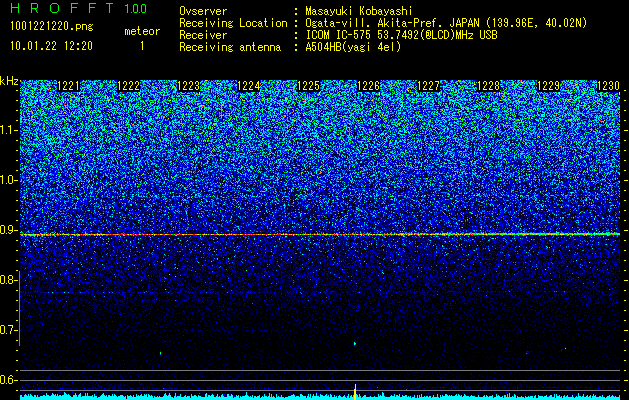
Task: Click the 1222 time marker
Action: [128, 86]
